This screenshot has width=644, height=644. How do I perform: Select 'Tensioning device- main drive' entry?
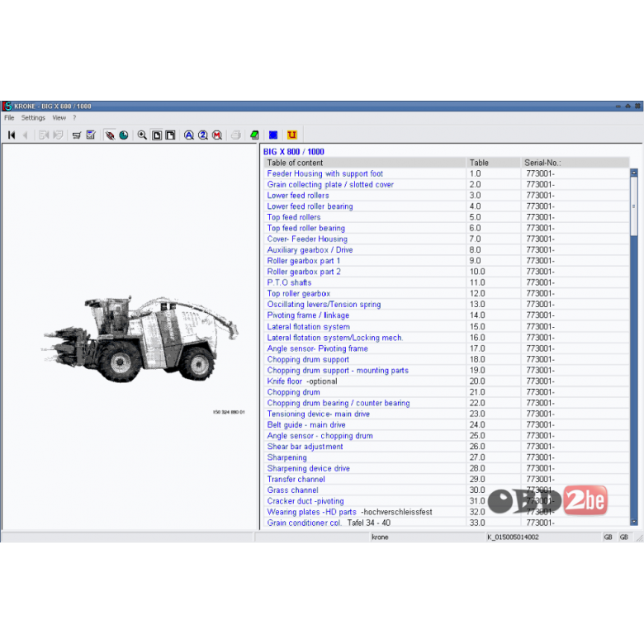point(319,414)
